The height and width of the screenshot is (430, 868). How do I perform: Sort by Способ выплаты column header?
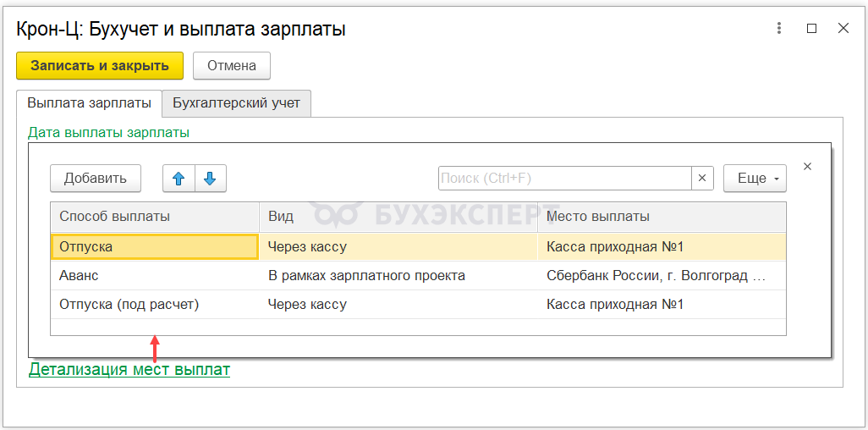tap(154, 217)
